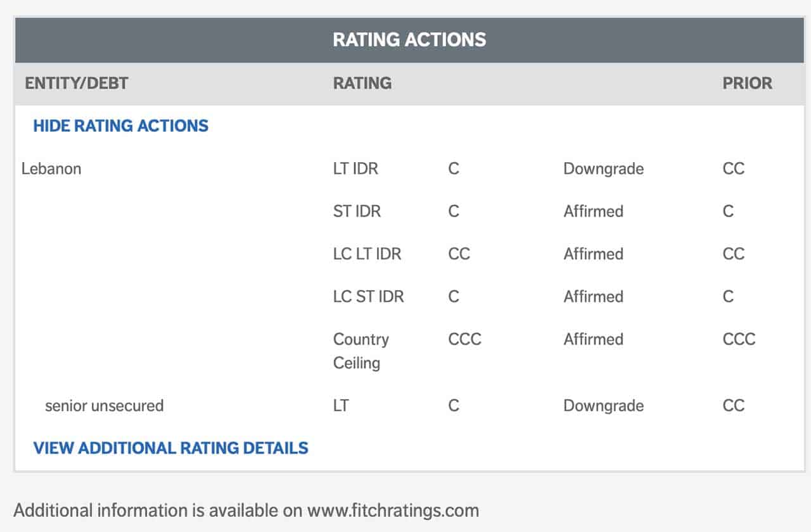Click the Country Ceiling label
The image size is (811, 532).
pos(361,351)
